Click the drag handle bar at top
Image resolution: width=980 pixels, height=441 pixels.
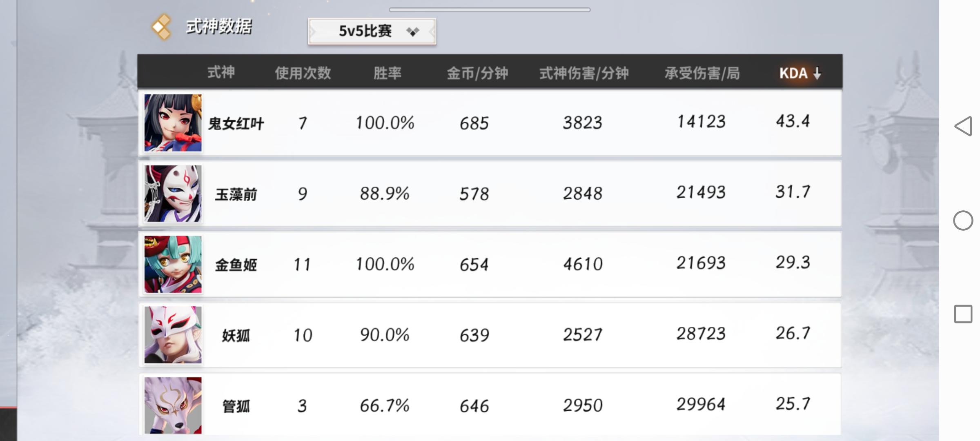point(489,10)
